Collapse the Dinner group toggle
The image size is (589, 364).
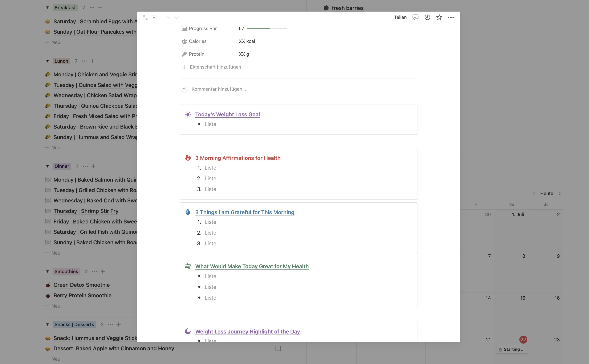point(47,166)
